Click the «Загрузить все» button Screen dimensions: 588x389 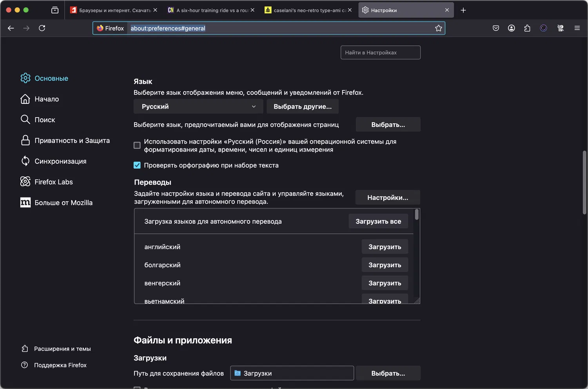(x=378, y=221)
